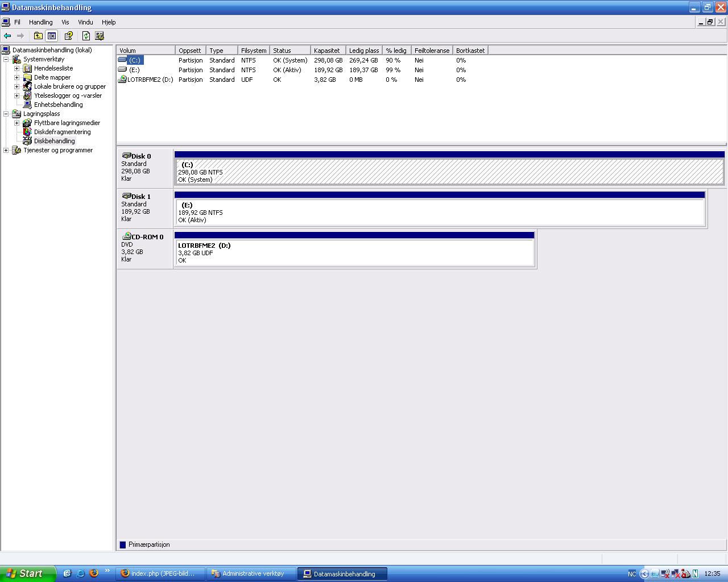Click the green N tray icon
Image resolution: width=728 pixels, height=582 pixels.
695,573
